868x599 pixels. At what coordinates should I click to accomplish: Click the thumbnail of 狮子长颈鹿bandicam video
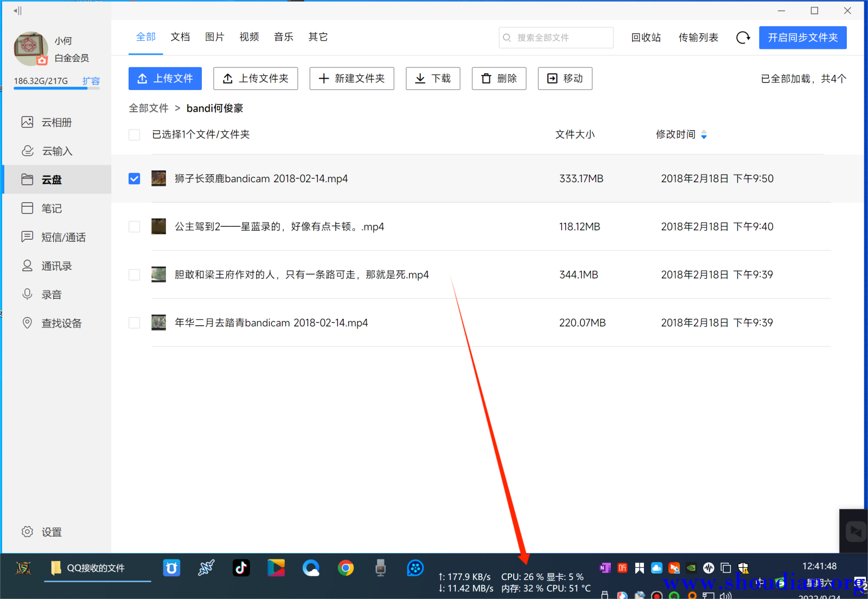click(x=158, y=178)
